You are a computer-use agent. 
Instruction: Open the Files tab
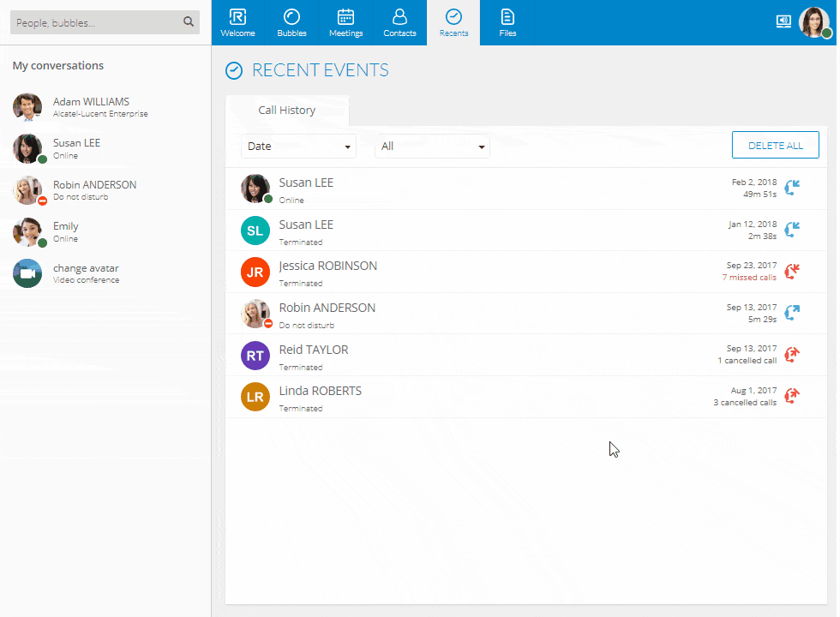point(507,22)
